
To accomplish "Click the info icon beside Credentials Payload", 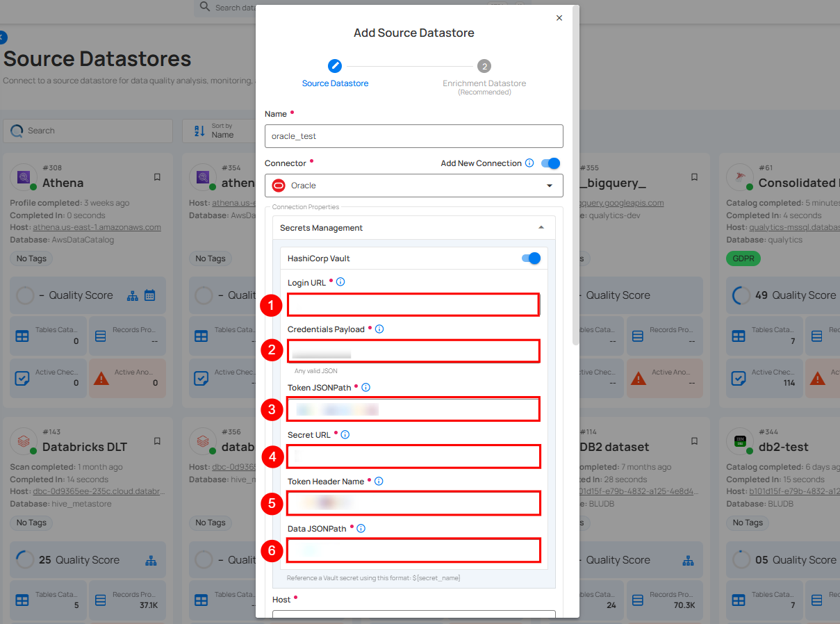I will 379,329.
